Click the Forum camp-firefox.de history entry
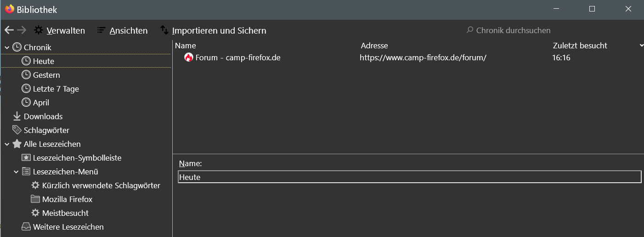 [237, 58]
